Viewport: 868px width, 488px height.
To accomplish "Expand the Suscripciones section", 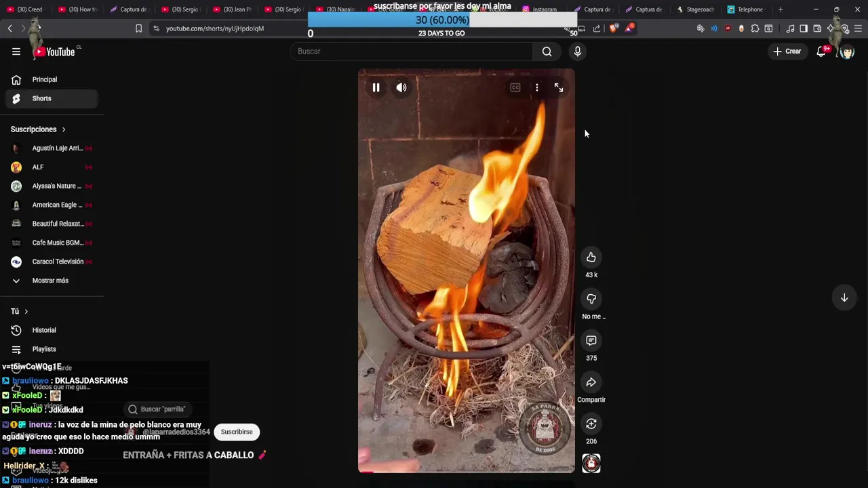I will (38, 129).
